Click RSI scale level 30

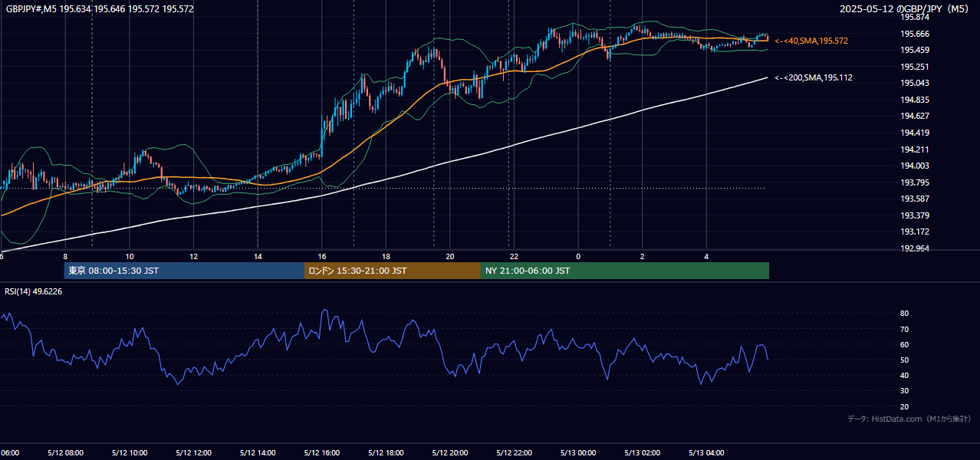tap(904, 391)
